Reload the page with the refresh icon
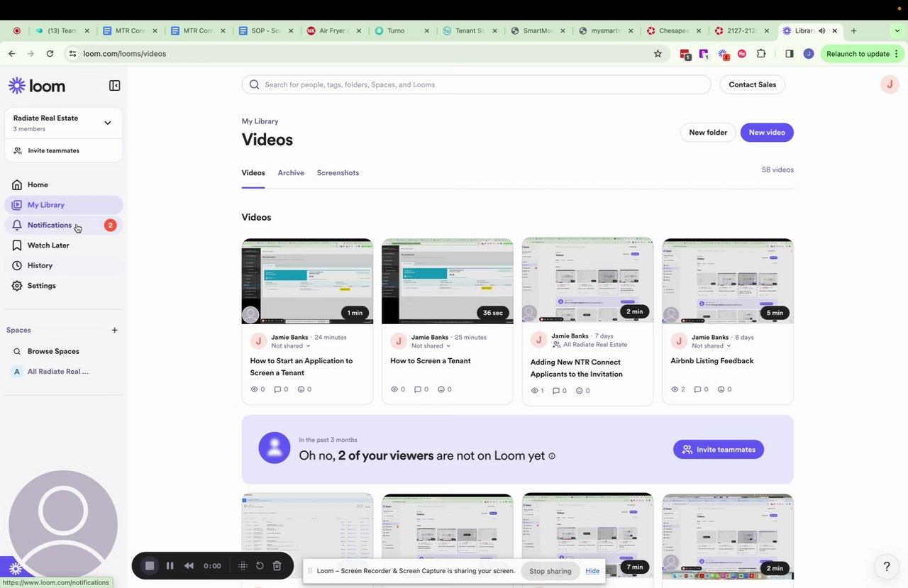The image size is (908, 588). point(50,54)
